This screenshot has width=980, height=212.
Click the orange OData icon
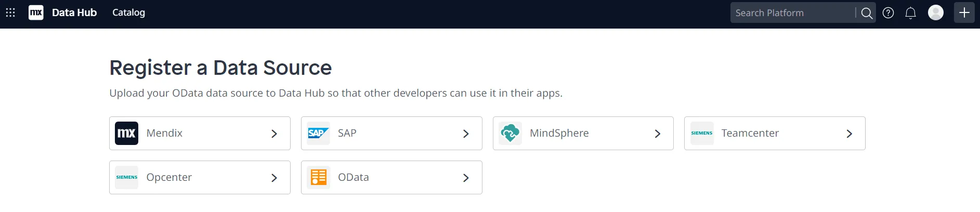click(318, 177)
